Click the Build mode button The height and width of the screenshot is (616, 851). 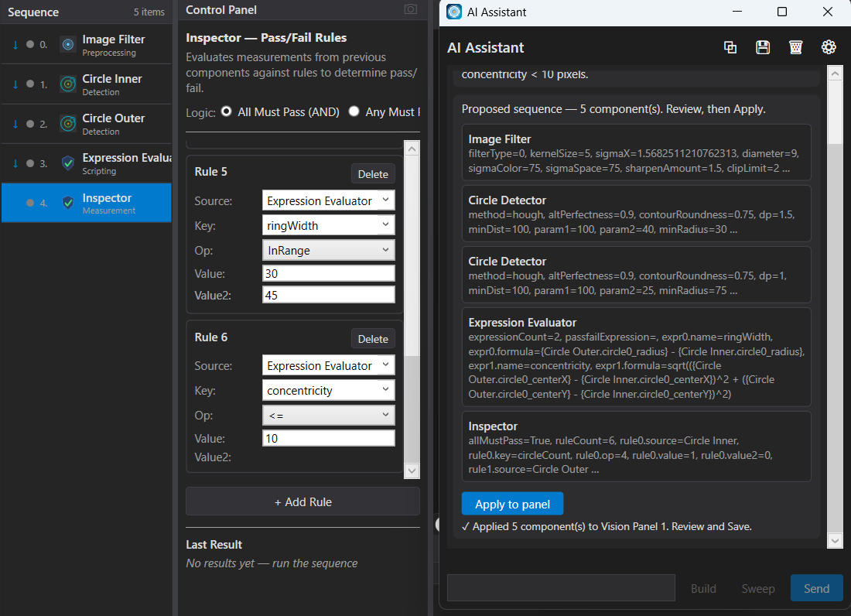coord(703,588)
